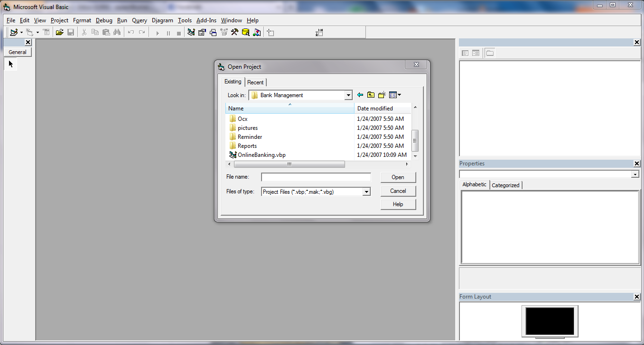Expand the Add Project dropdown arrow
Image resolution: width=644 pixels, height=345 pixels.
coord(21,32)
